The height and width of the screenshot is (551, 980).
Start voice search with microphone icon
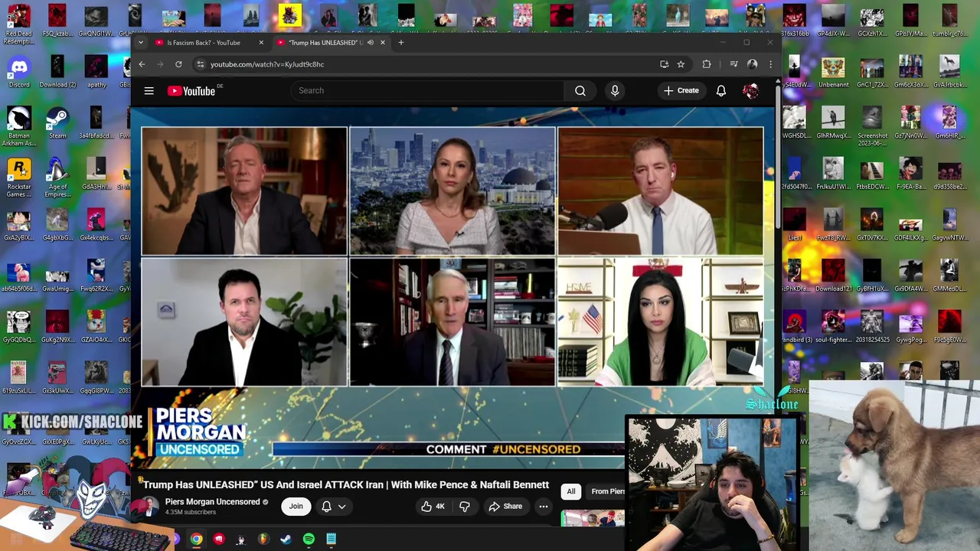[615, 91]
